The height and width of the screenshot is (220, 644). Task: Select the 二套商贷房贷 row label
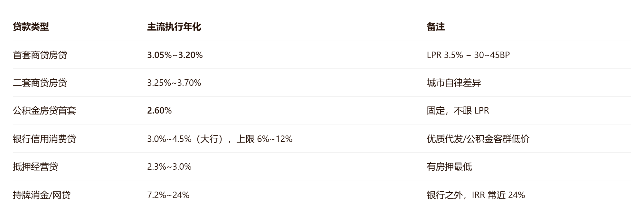(40, 83)
